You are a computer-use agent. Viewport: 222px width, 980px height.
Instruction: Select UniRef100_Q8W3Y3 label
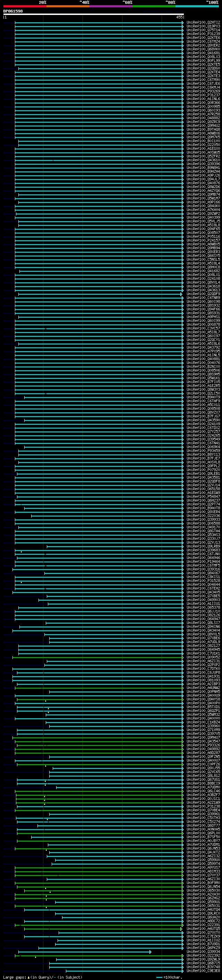203,389
